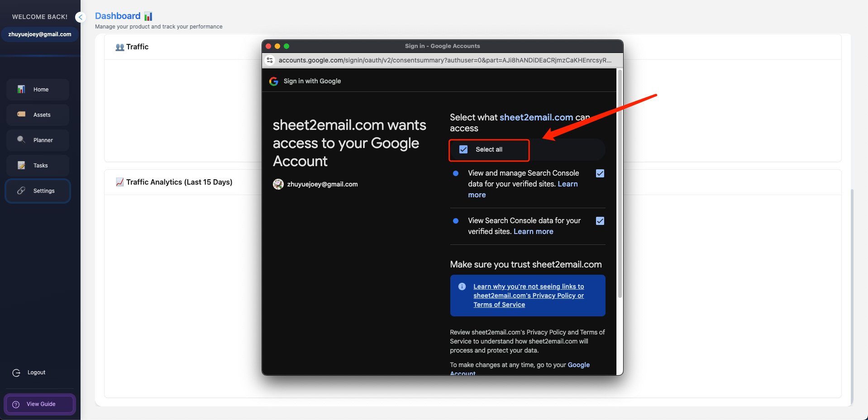Image resolution: width=868 pixels, height=420 pixels.
Task: Click the Settings link icon
Action: (21, 191)
